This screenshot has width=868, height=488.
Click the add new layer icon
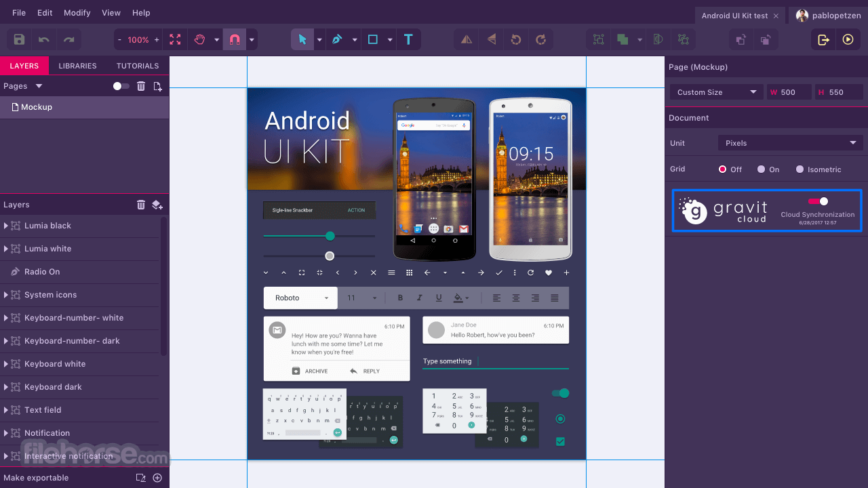tap(157, 205)
